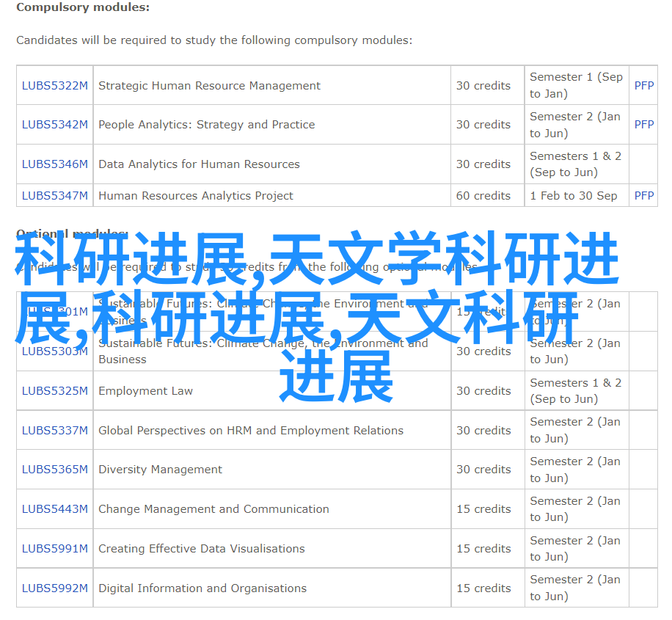
Task: Open the LUBS5303M module link
Action: tap(55, 351)
